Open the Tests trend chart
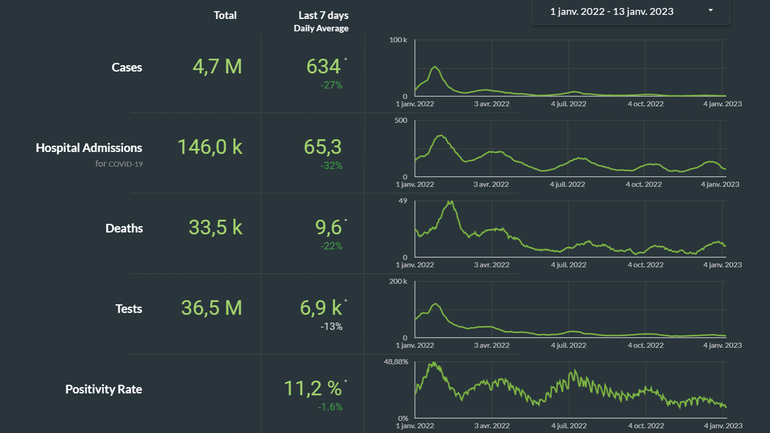770x433 pixels. [x=572, y=310]
